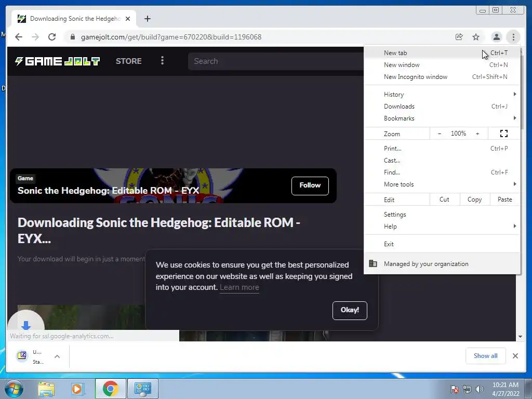Open the Game Jolt three-dot more menu
This screenshot has height=399, width=532.
(x=162, y=61)
